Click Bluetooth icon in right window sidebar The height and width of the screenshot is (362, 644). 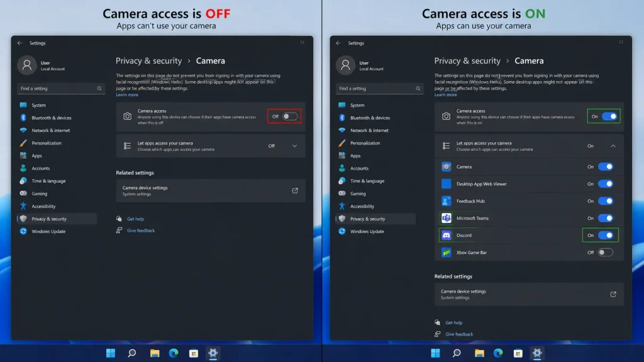(x=341, y=118)
